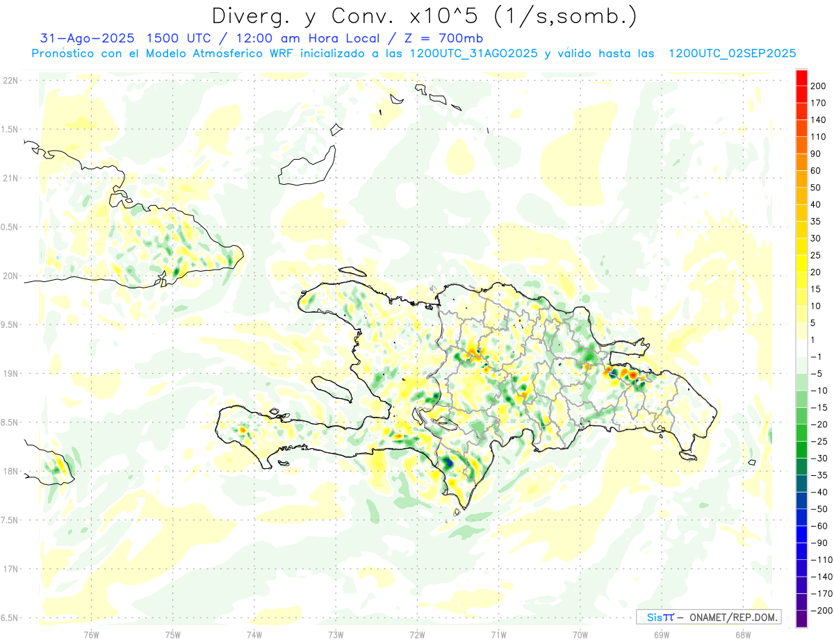
Task: Click the '21N' latitude label
Action: [x=10, y=178]
